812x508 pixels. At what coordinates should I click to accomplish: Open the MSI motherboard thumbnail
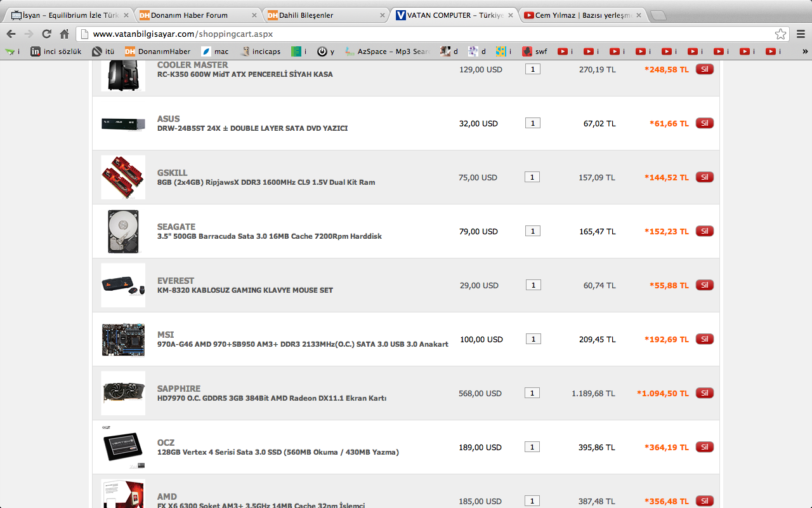tap(123, 339)
